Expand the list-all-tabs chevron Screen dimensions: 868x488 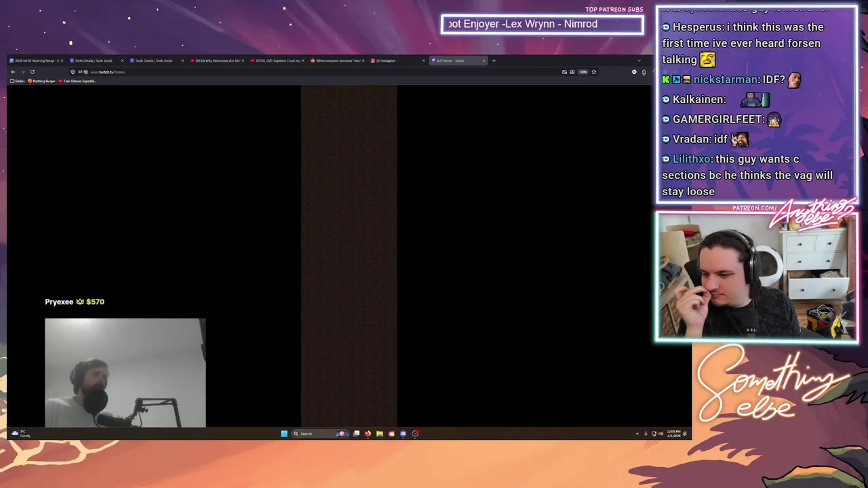(x=639, y=60)
